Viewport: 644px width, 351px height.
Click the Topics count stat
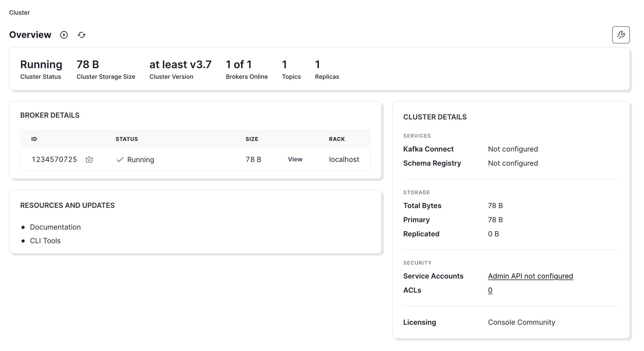(x=291, y=69)
